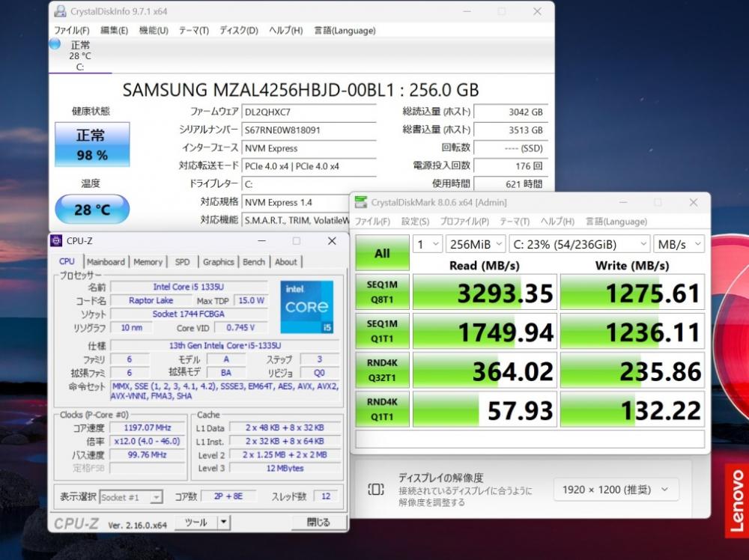Open the 256MiB test size dropdown
This screenshot has height=560, width=749.
(476, 244)
